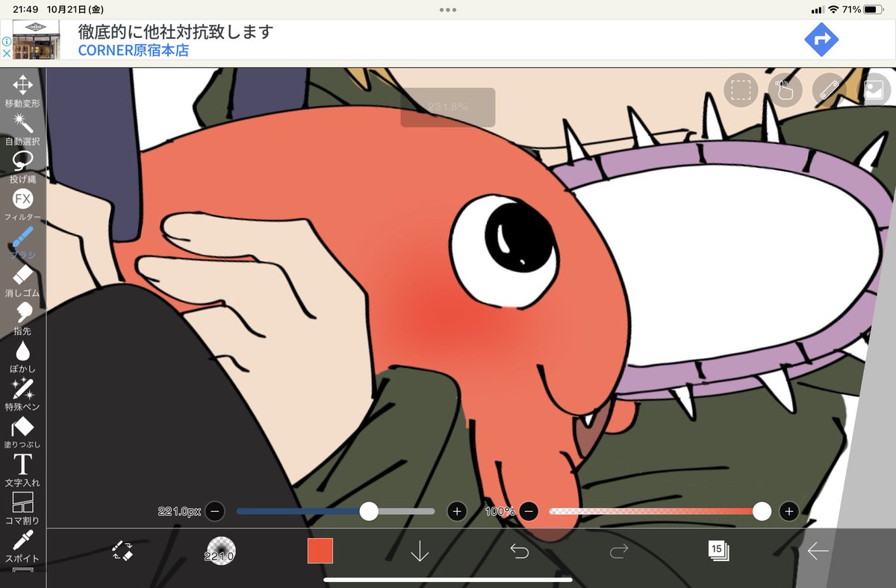This screenshot has width=896, height=588.
Task: Select the 投げ縄 lasso tool
Action: click(x=22, y=167)
